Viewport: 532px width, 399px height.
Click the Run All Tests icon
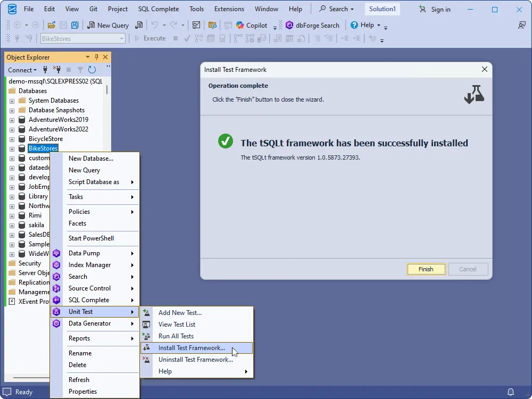[x=147, y=336]
